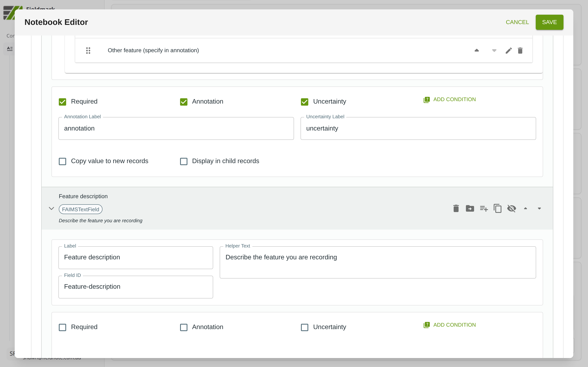
Task: Move Feature description field to another section
Action: click(x=470, y=209)
